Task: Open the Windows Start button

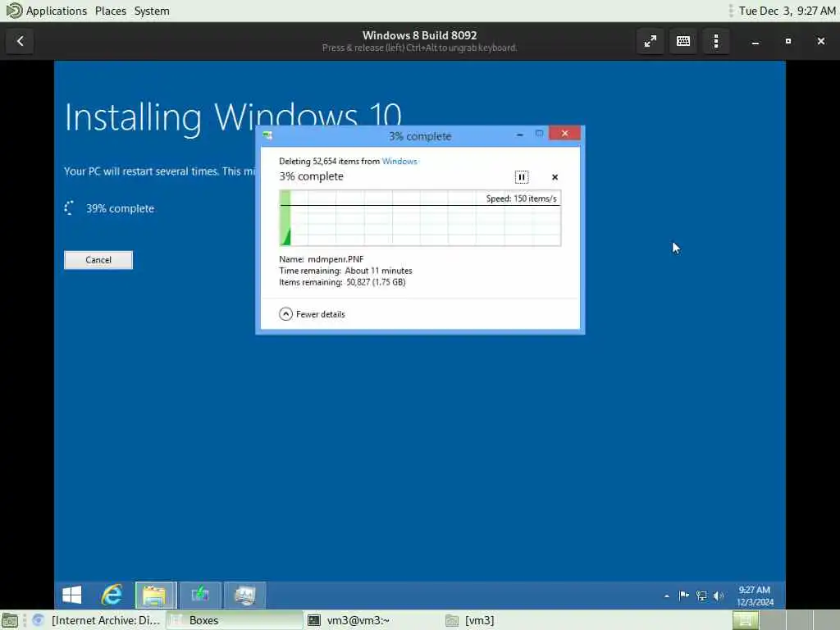Action: pos(72,595)
